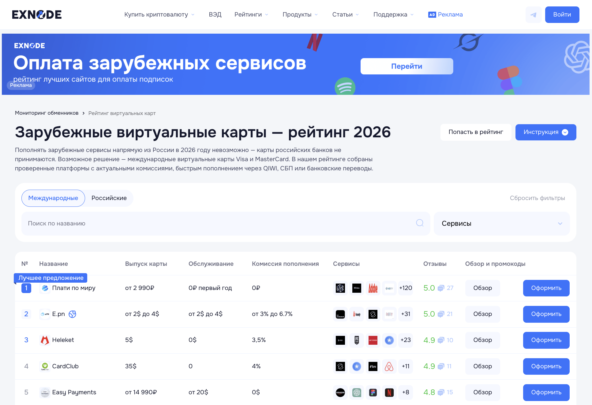Viewport: 592px width, 405px height.
Task: Click Сбросить фильтры link
Action: [x=537, y=198]
